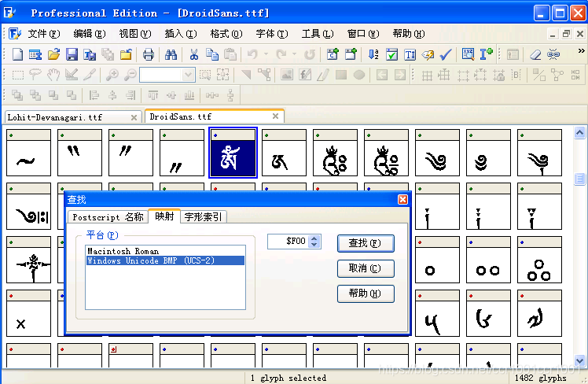Click the Zoom in magnifier icon
Image resolution: width=588 pixels, height=384 pixels.
click(112, 75)
